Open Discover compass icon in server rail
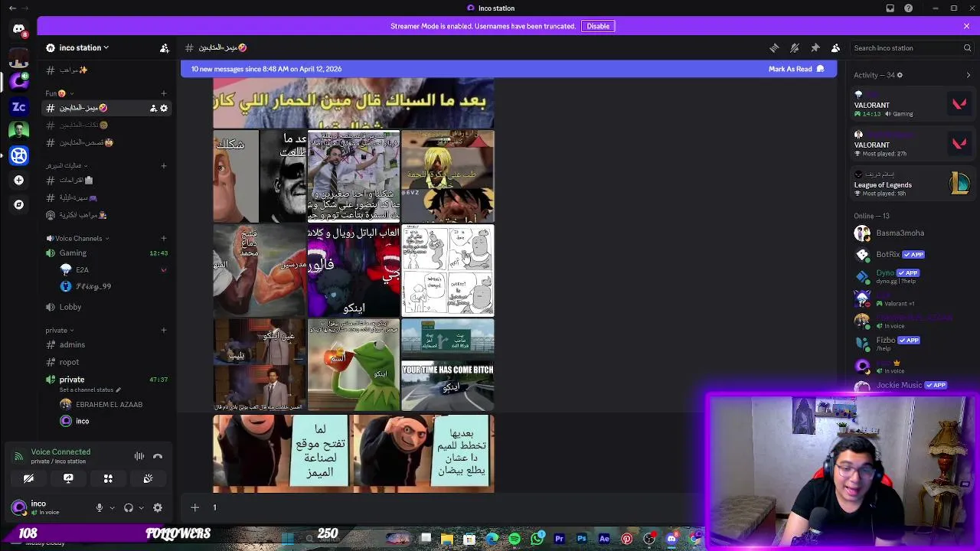 coord(19,204)
